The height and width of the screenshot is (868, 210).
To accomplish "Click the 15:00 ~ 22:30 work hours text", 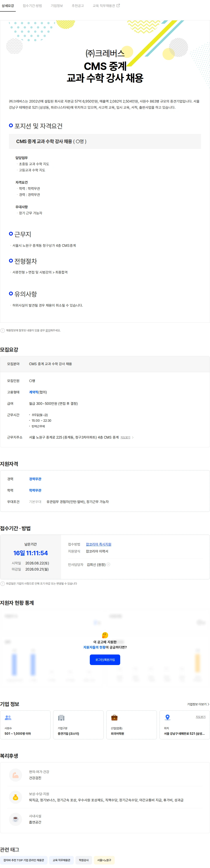I will pyautogui.click(x=41, y=421).
